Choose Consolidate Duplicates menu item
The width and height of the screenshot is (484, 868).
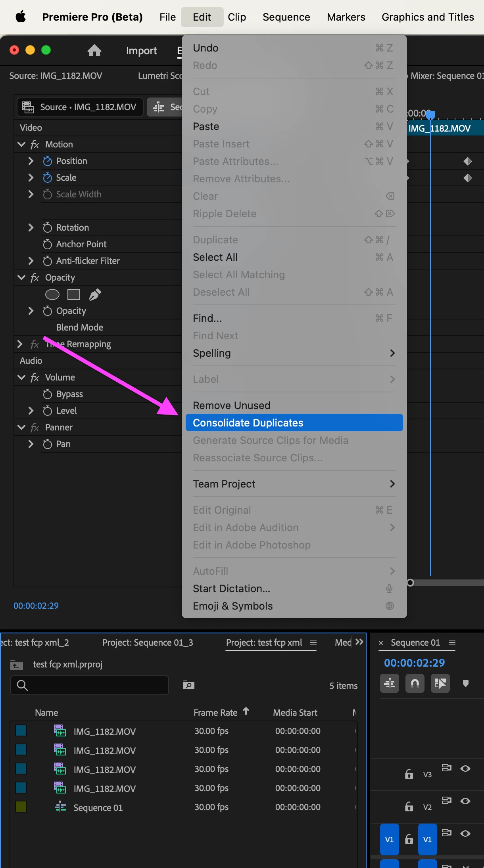tap(294, 423)
